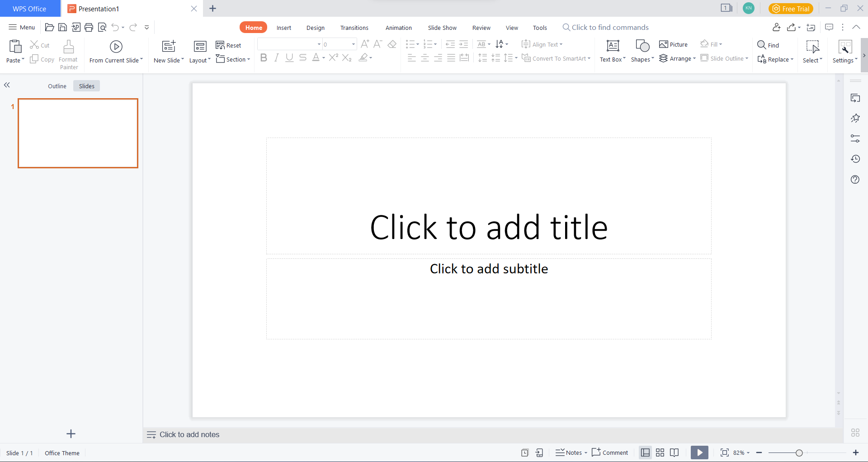Open the Section dropdown
The width and height of the screenshot is (868, 462).
[x=233, y=59]
